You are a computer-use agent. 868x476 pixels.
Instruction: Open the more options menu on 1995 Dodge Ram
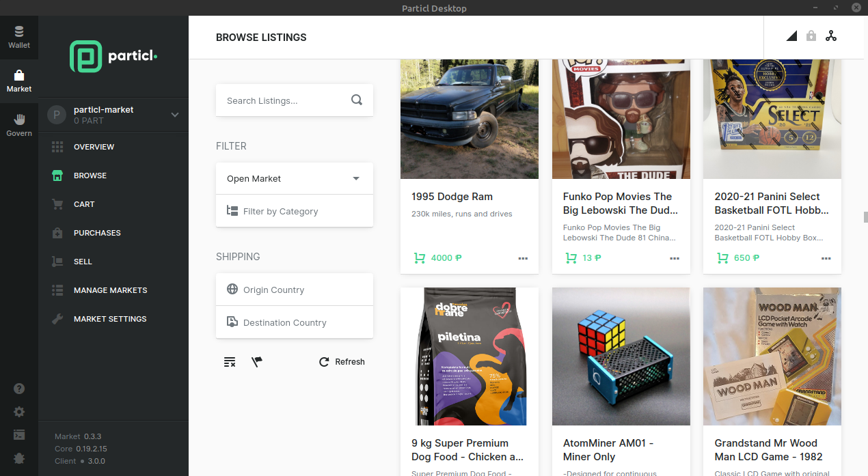pos(523,258)
